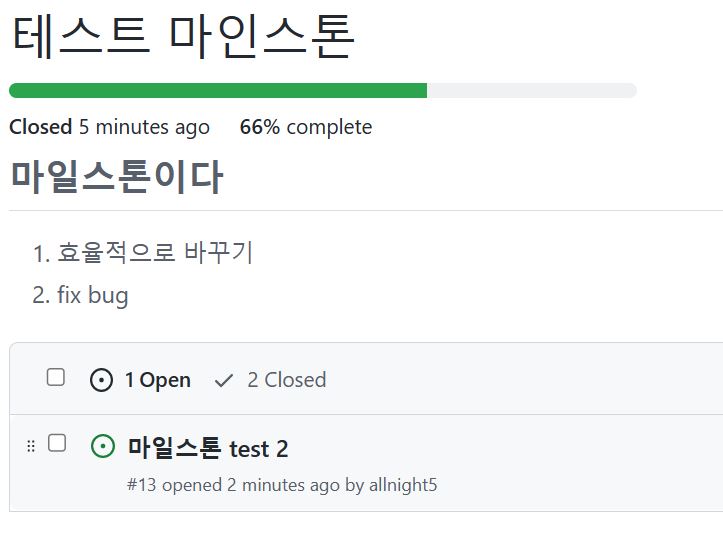Screen dimensions: 723x536
Task: Click the grip drag handle beside issue #13
Action: click(x=31, y=446)
